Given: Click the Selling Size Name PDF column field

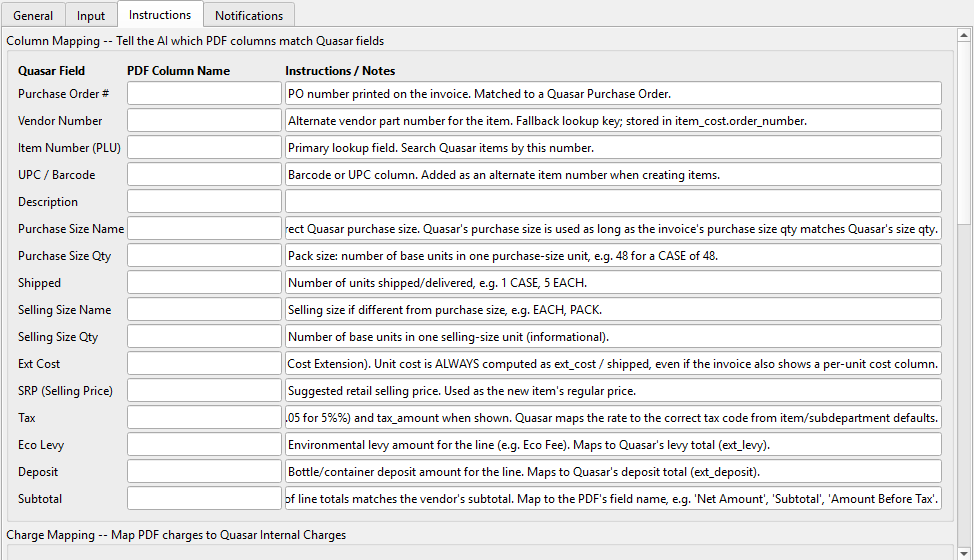Looking at the screenshot, I should [204, 310].
